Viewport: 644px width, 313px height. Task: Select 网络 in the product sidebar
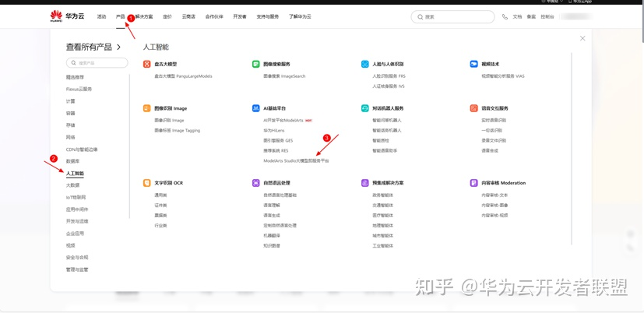point(71,137)
